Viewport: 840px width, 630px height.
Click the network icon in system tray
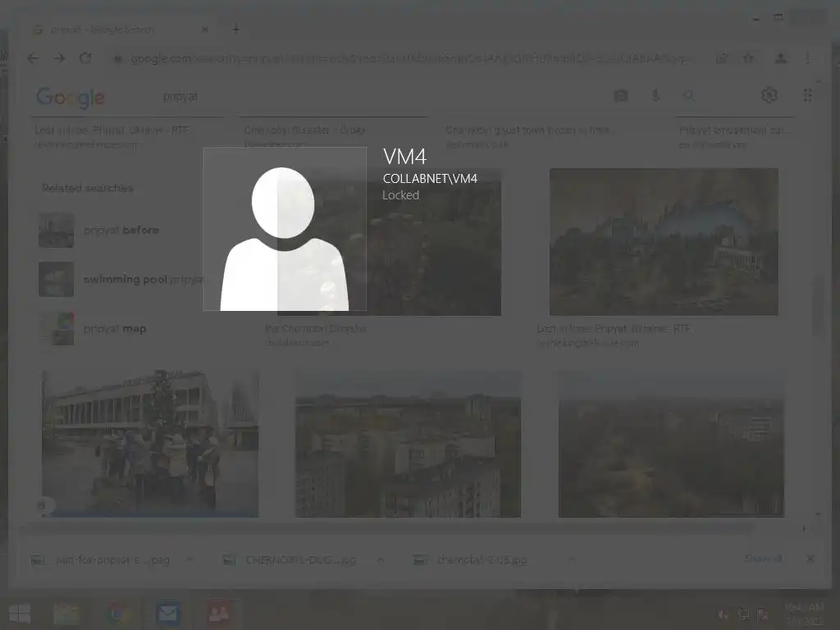tap(743, 614)
